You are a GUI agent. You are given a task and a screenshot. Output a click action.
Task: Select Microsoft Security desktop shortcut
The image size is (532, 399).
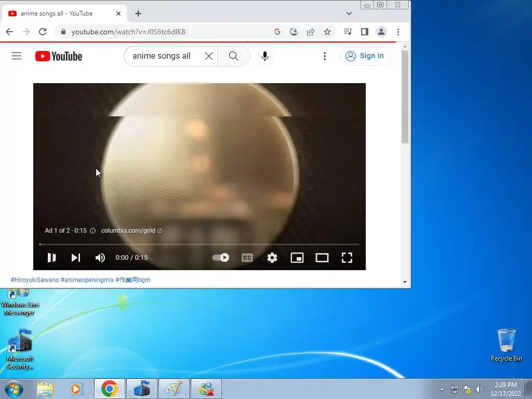(x=20, y=350)
